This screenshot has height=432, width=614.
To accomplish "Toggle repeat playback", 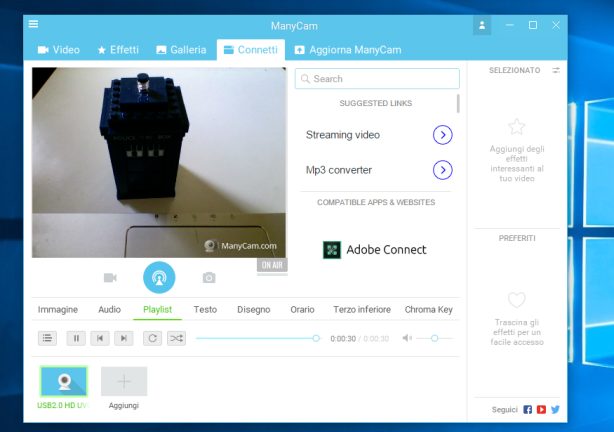I will click(152, 338).
